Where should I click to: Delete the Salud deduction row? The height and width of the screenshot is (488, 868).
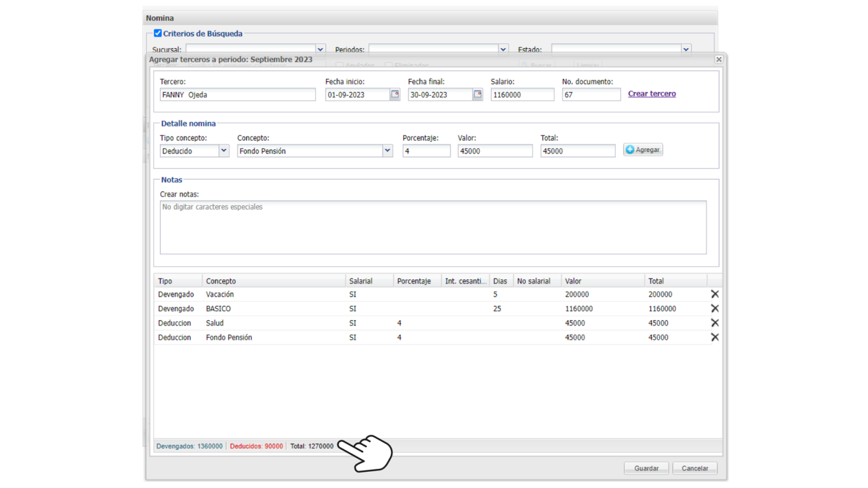(714, 323)
